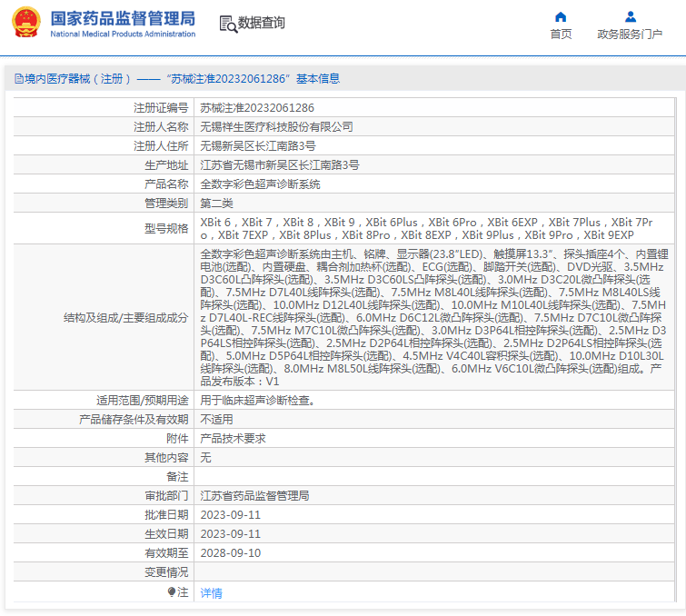
Task: Go to 首页 link
Action: click(561, 35)
